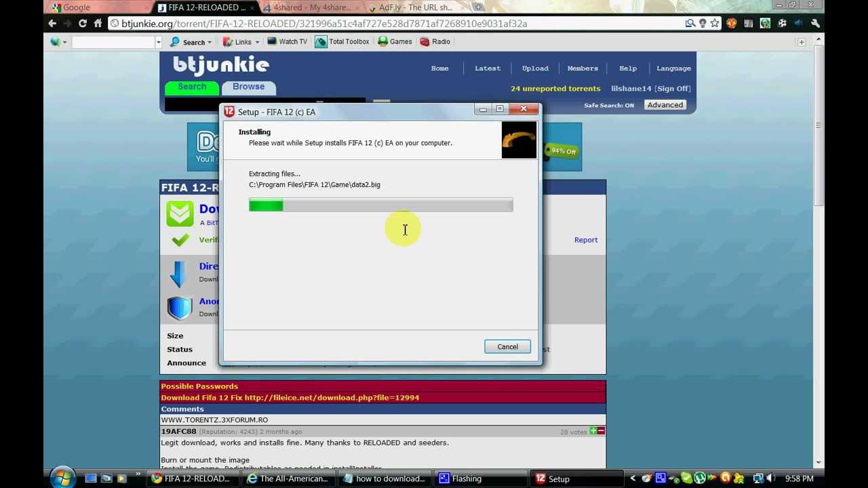Open Watch TV in the toolbar

287,41
